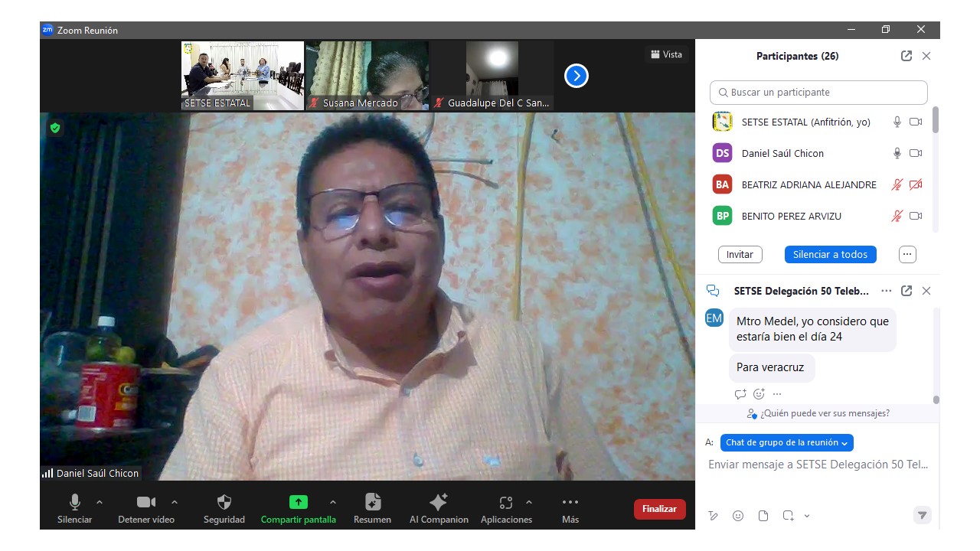Click Silenciar a todos button
This screenshot has width=980, height=551.
tap(830, 254)
